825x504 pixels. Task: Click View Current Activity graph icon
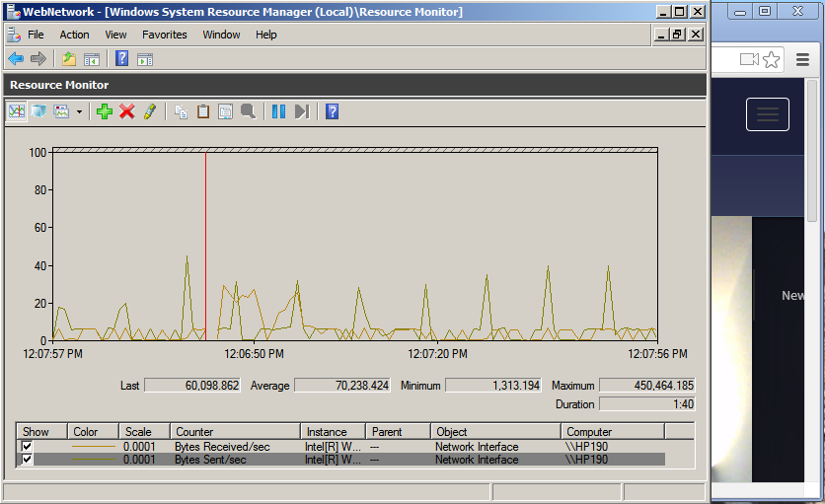pyautogui.click(x=17, y=111)
